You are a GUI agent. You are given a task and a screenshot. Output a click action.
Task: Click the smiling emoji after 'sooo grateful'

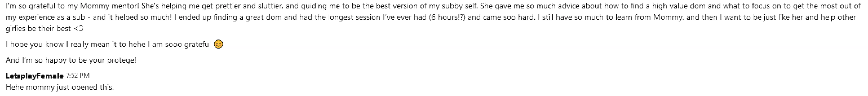(x=219, y=44)
